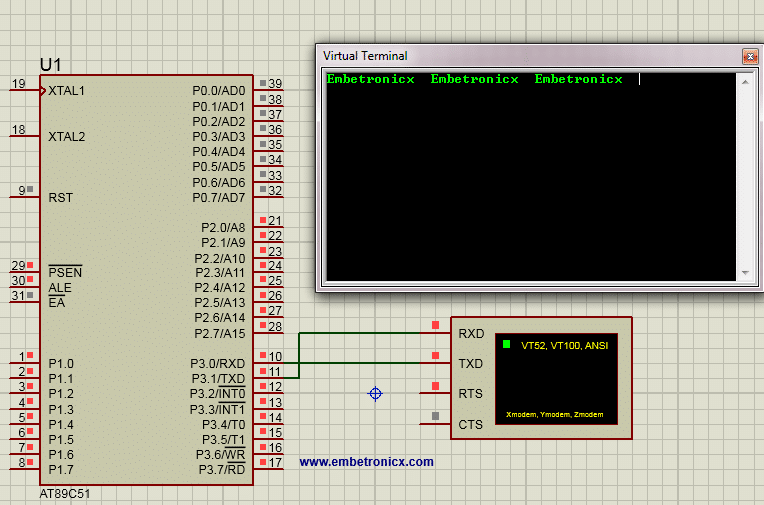Click pin number 19 next to XTAL1
Screen dimensions: 764x505
click(19, 84)
